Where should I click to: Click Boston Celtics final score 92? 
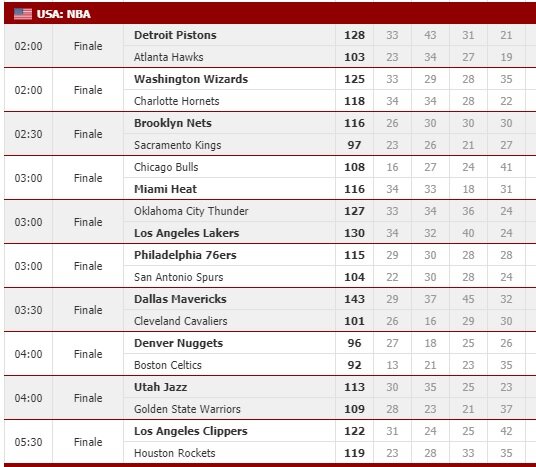(354, 365)
